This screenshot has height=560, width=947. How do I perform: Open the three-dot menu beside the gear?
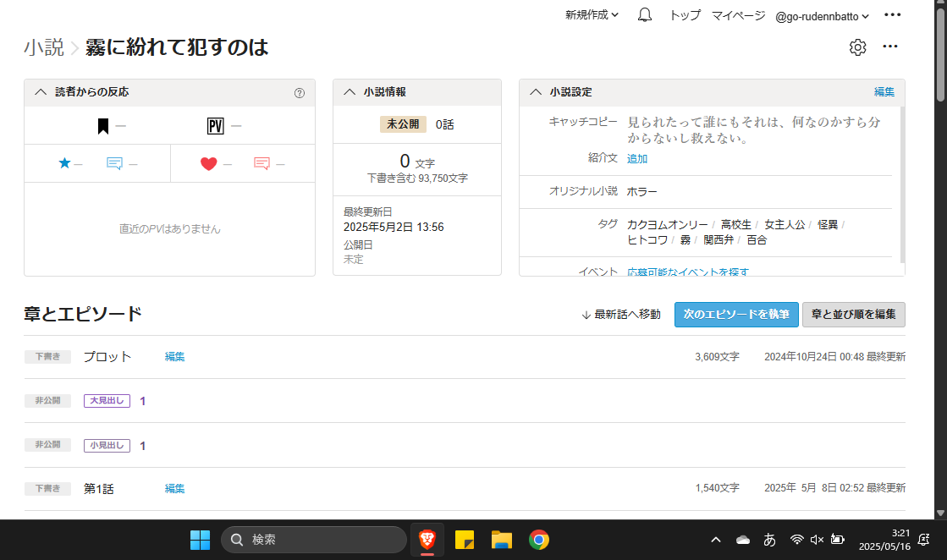point(889,47)
